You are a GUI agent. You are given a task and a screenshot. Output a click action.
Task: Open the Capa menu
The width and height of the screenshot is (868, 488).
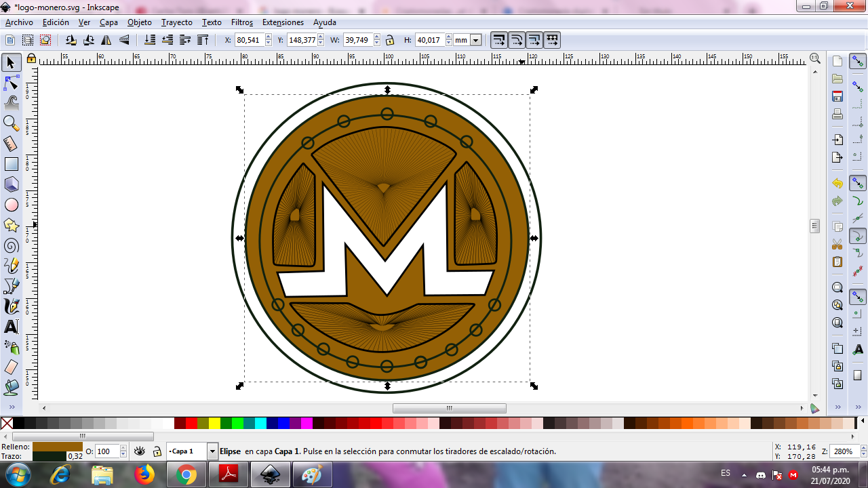point(108,22)
